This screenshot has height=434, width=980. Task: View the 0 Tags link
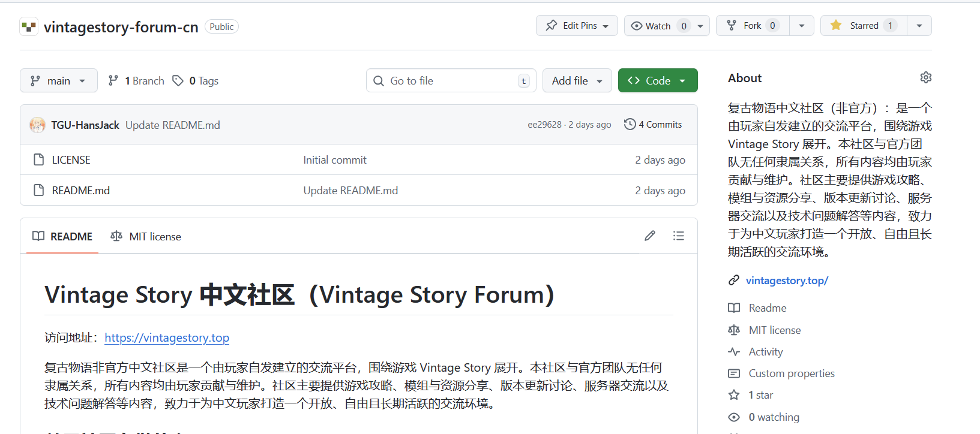pyautogui.click(x=196, y=81)
